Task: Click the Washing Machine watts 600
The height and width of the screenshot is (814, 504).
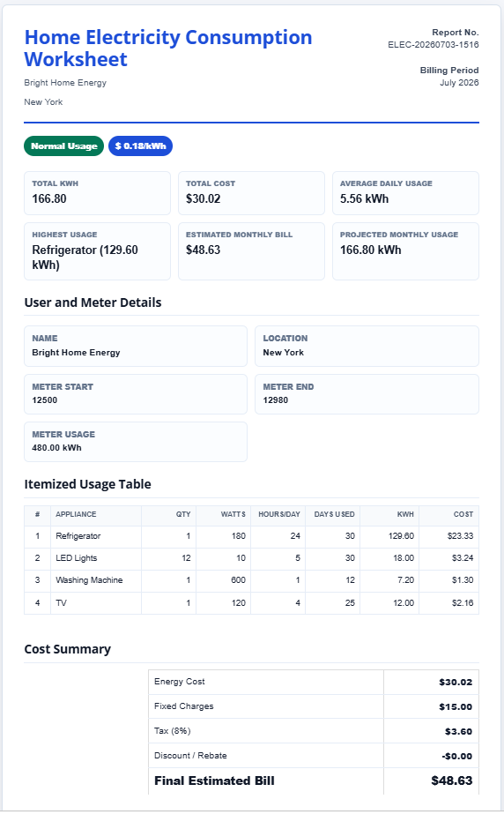Action: pyautogui.click(x=239, y=580)
